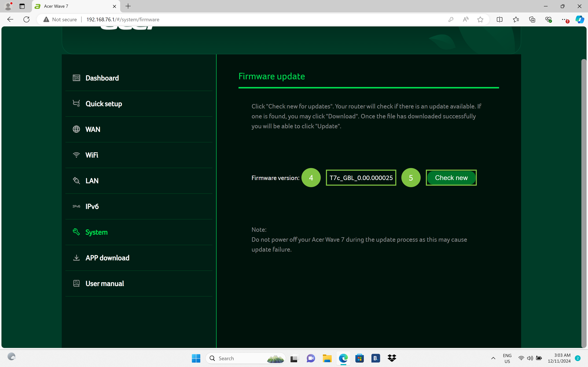Open Edge split screen icon
588x367 pixels.
(500, 19)
